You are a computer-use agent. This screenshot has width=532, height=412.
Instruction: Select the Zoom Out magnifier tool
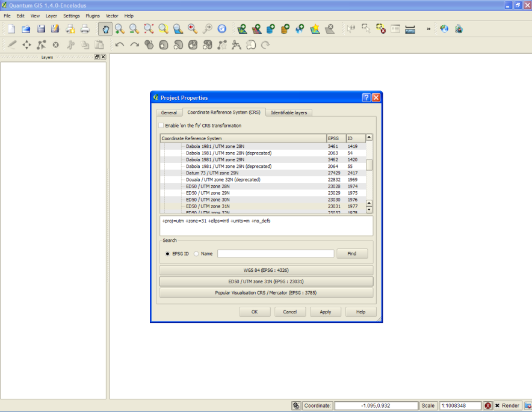[134, 29]
